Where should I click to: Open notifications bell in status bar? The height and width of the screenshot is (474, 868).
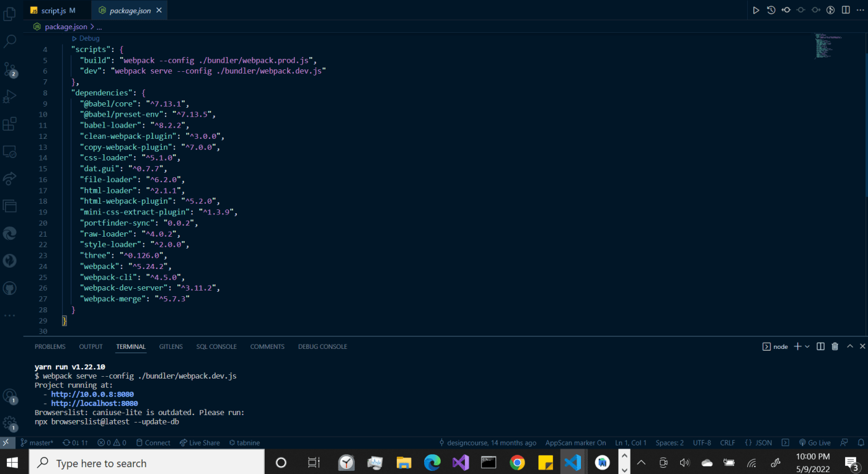(860, 442)
